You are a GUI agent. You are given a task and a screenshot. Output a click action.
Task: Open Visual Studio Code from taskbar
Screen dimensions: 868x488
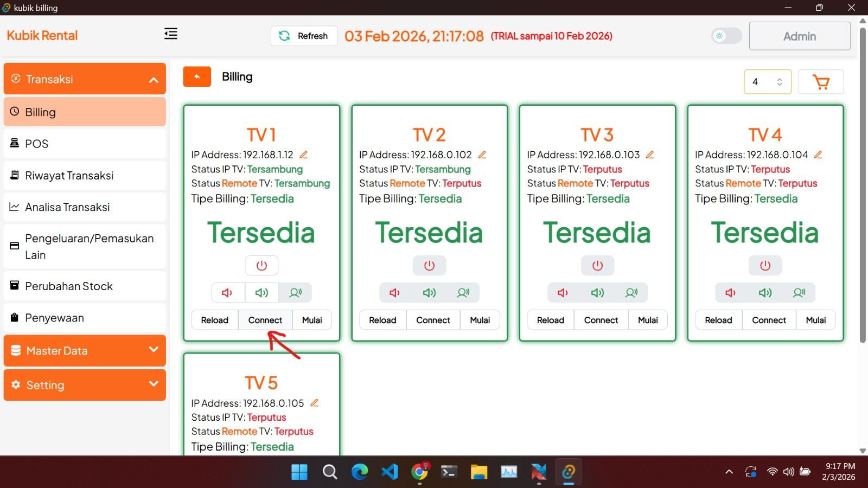pos(390,472)
